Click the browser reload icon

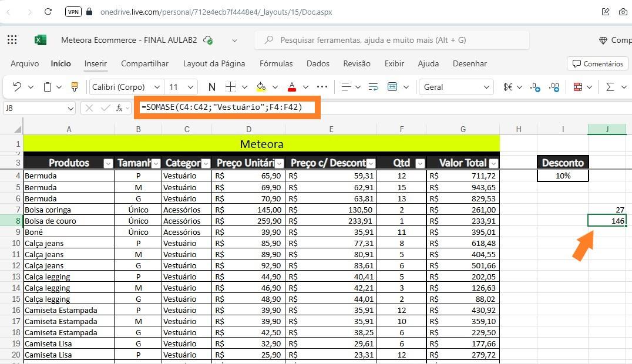click(48, 12)
